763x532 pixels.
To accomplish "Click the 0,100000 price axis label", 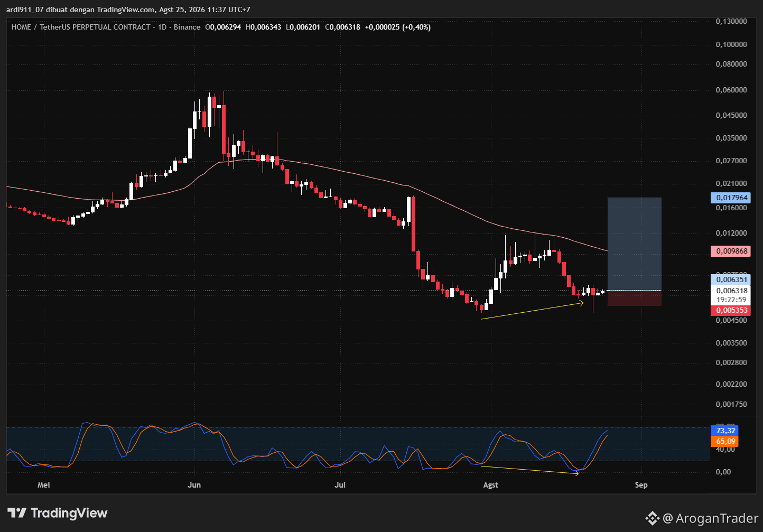I will pyautogui.click(x=732, y=44).
